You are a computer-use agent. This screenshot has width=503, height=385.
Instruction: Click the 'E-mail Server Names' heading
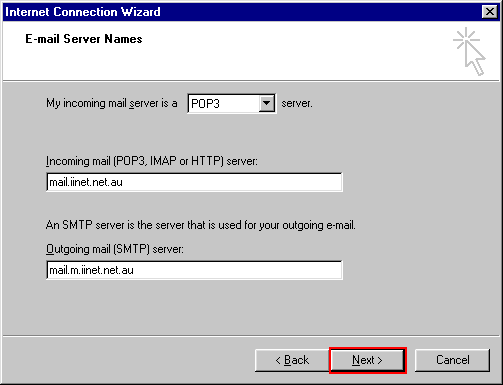coord(84,39)
